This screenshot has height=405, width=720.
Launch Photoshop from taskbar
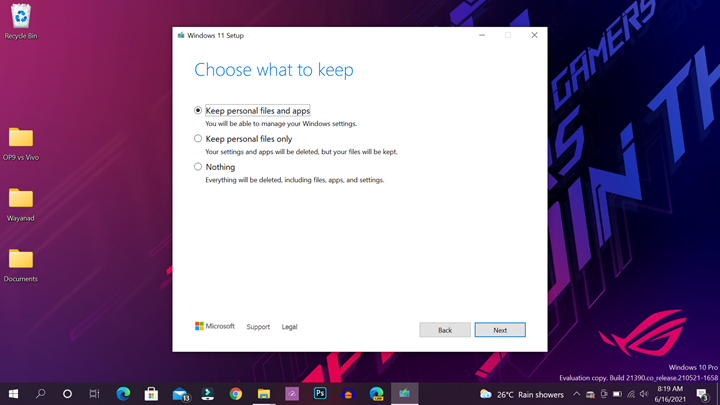pos(320,394)
